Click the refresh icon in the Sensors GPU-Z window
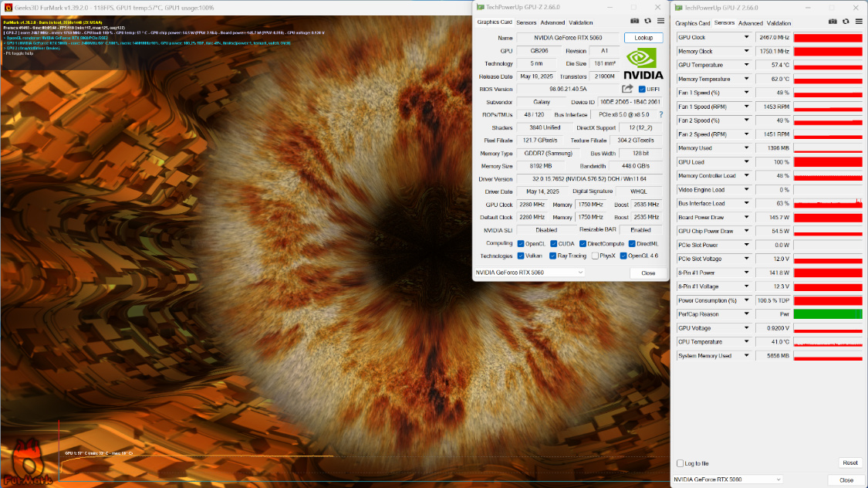Viewport: 868px width, 488px height. (x=846, y=22)
